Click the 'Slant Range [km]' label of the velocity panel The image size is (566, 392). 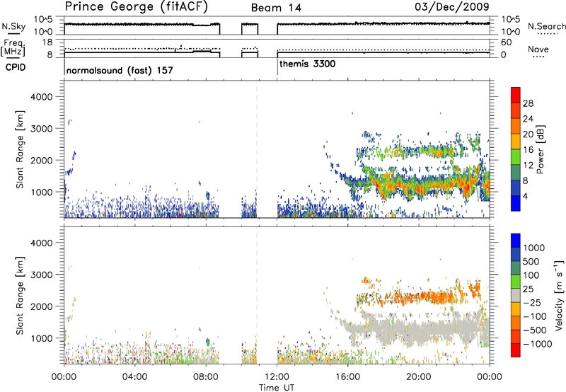click(20, 296)
